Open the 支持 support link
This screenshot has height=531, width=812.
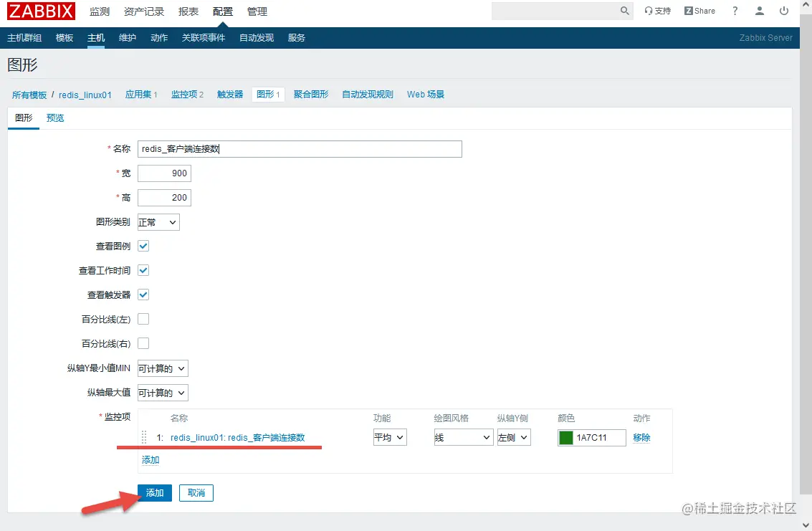(x=657, y=11)
